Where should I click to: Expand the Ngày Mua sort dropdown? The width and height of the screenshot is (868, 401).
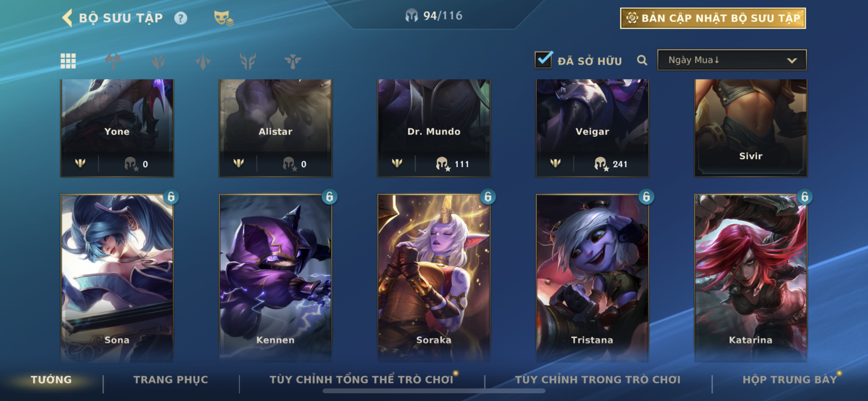731,60
